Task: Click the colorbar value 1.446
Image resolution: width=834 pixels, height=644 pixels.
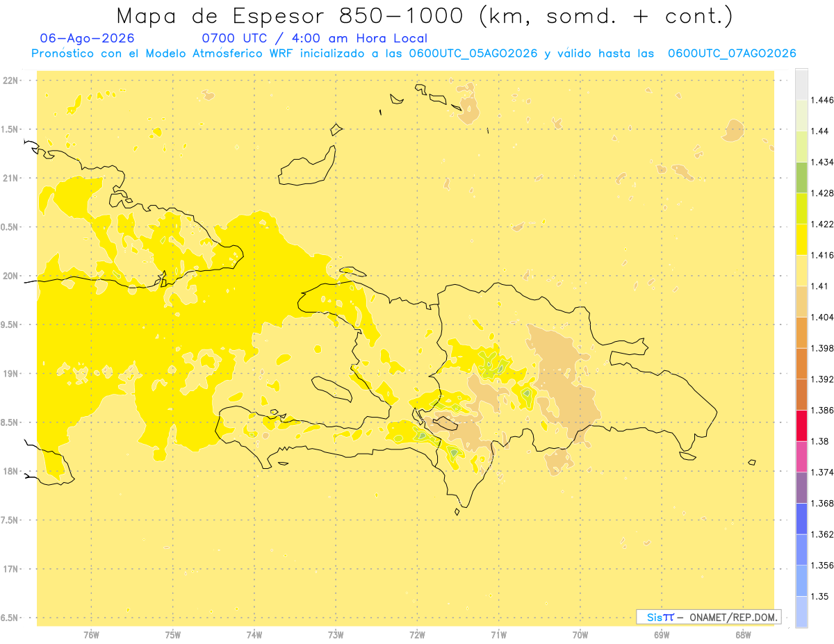Action: pos(822,100)
